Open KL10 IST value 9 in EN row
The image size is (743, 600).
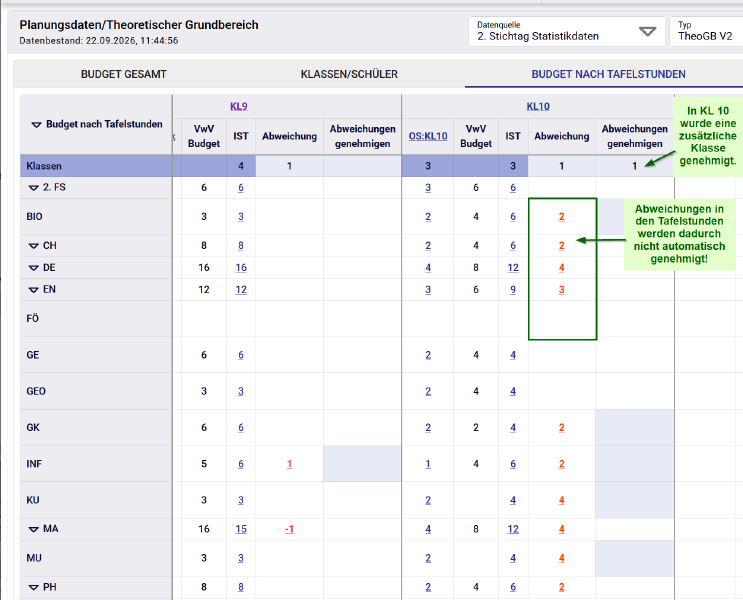pos(513,290)
